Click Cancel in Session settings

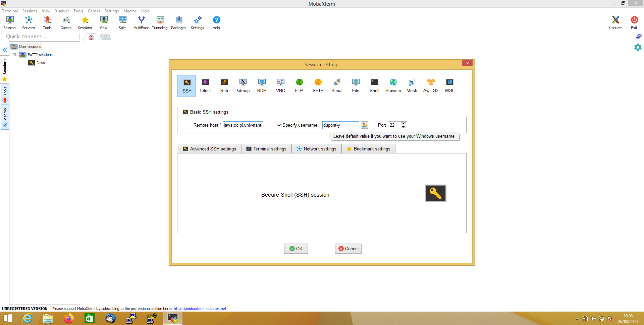[x=348, y=249]
